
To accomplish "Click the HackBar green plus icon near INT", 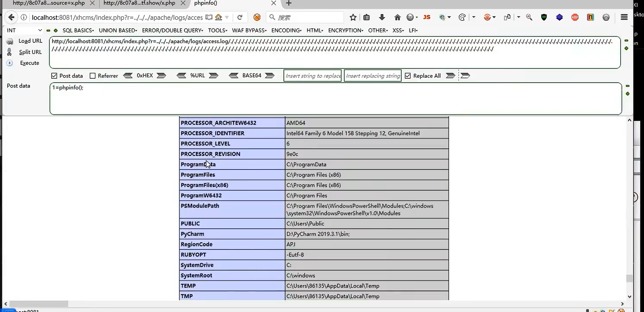I will pos(56,31).
